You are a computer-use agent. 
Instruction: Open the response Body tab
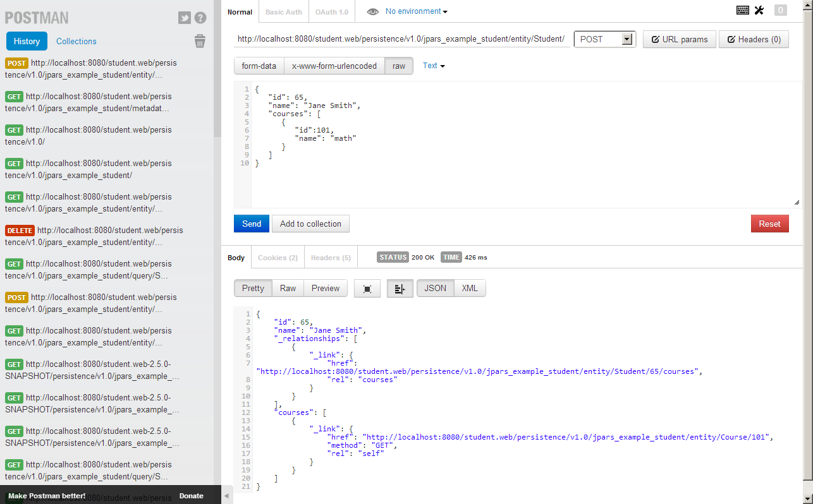(x=236, y=258)
